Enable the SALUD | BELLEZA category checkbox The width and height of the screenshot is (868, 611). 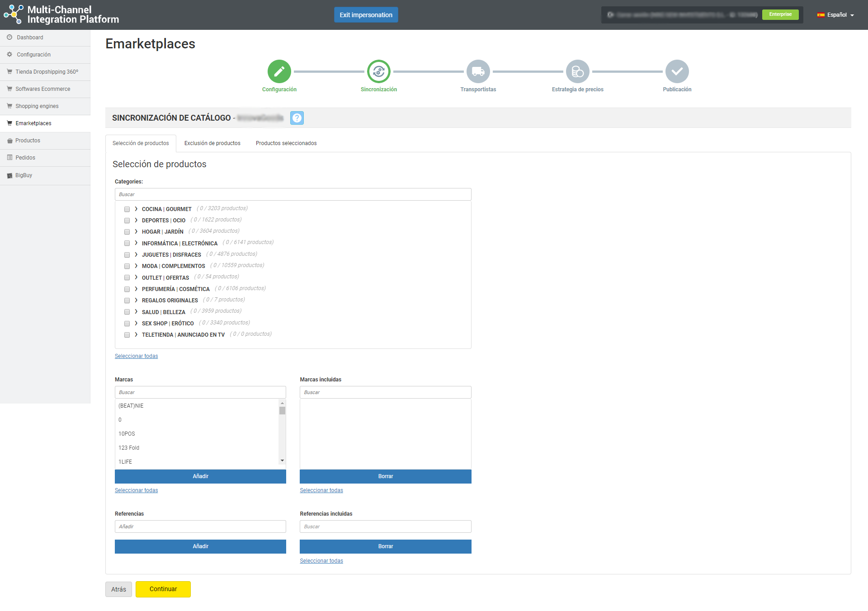pyautogui.click(x=127, y=312)
